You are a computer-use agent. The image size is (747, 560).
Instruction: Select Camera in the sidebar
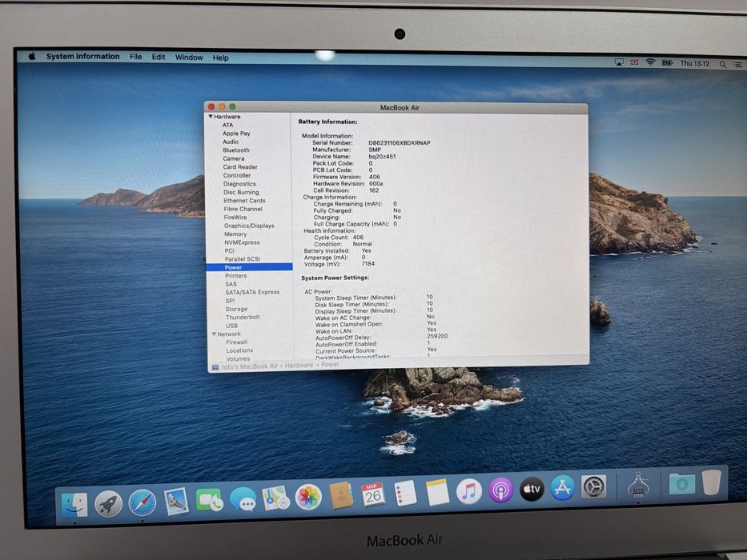[x=234, y=158]
